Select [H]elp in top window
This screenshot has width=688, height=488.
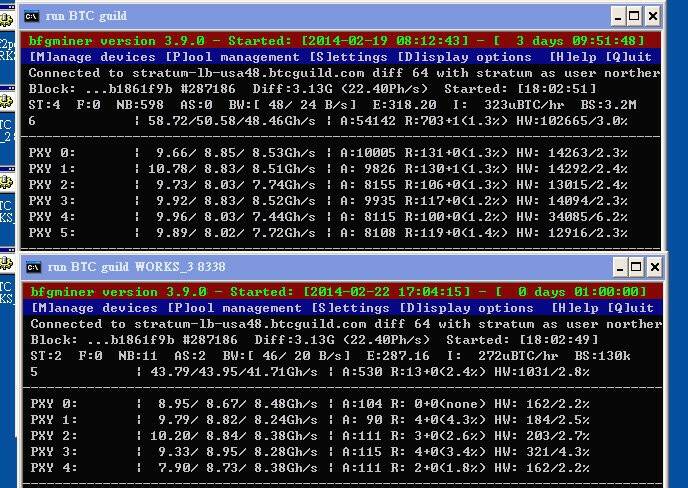(x=573, y=57)
